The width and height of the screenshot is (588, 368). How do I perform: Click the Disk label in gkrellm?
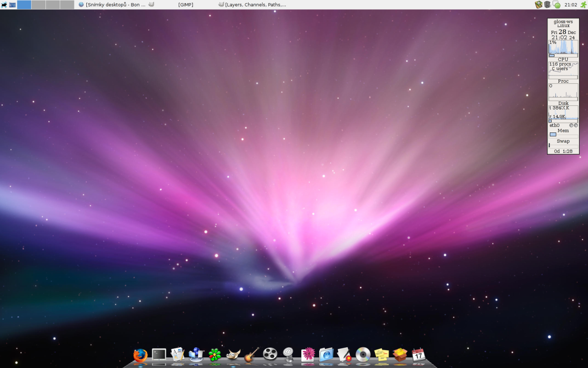[x=563, y=103]
